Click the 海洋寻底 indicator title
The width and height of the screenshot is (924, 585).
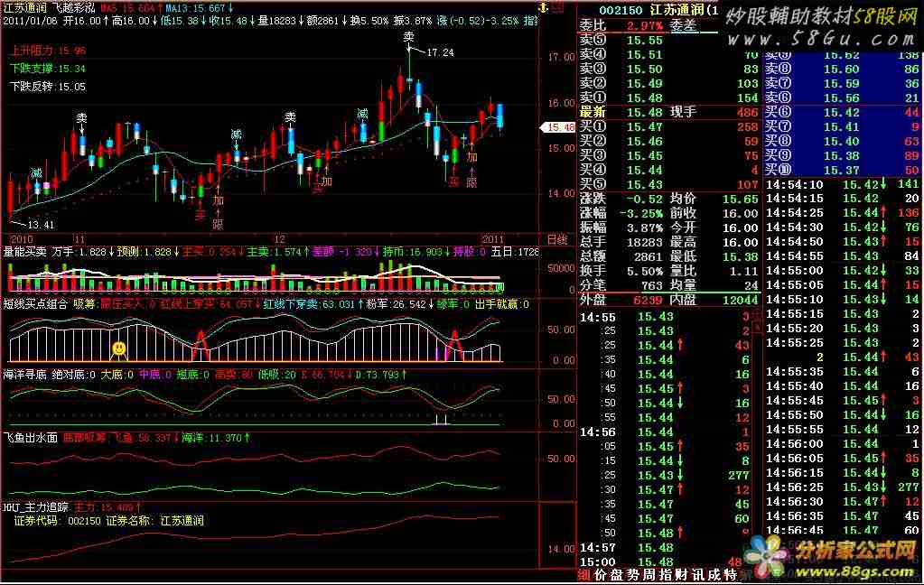[x=24, y=374]
